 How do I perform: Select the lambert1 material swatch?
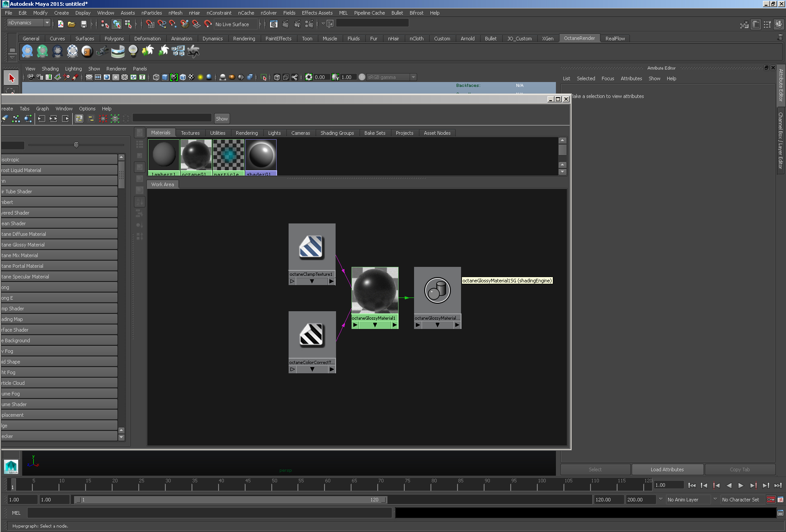click(x=164, y=157)
